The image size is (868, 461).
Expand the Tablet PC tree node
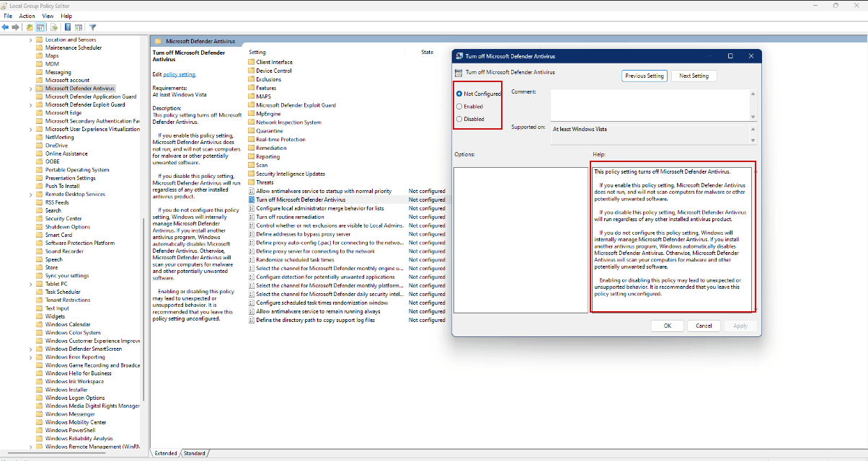tap(31, 284)
